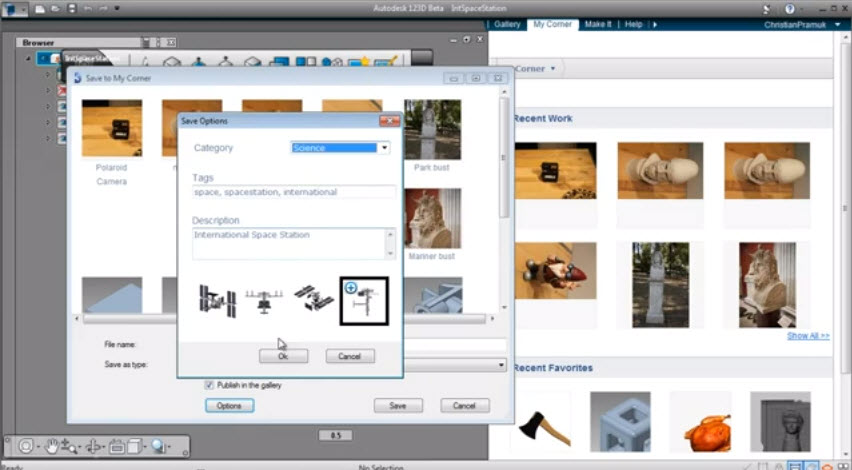Open the ChristianPramuk account dropdown

pos(837,25)
